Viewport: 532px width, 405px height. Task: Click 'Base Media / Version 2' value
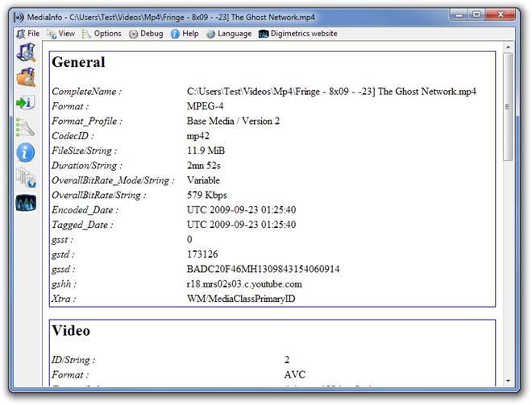[x=233, y=121]
